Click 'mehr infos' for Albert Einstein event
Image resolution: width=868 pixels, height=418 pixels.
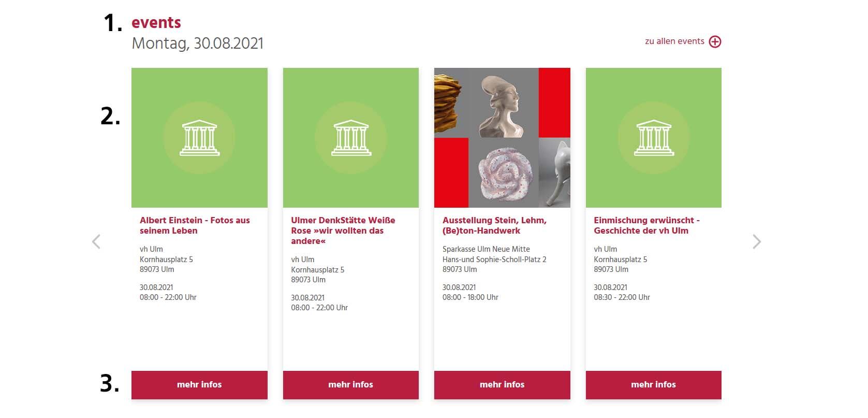pos(199,384)
